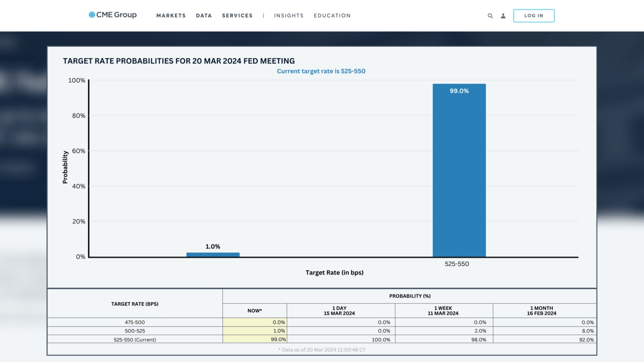Go to the EDUCATION section
Screen dimensions: 644x362
pos(332,16)
